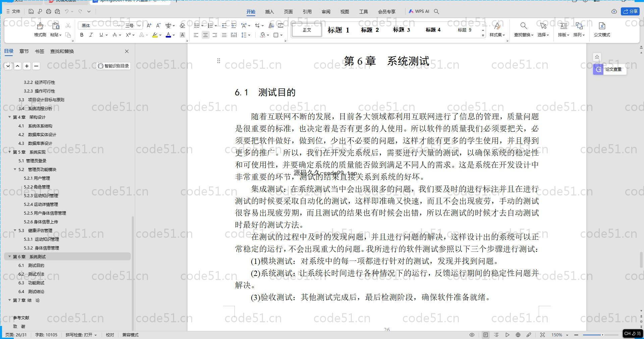Click the full-screen icon in status bar

coord(542,335)
